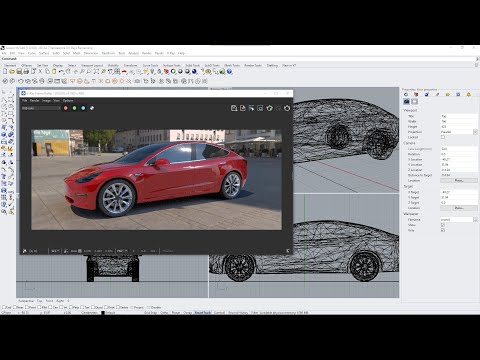This screenshot has width=480, height=360.
Task: Open the Render menu in Rhino menu bar
Action: tap(147, 53)
